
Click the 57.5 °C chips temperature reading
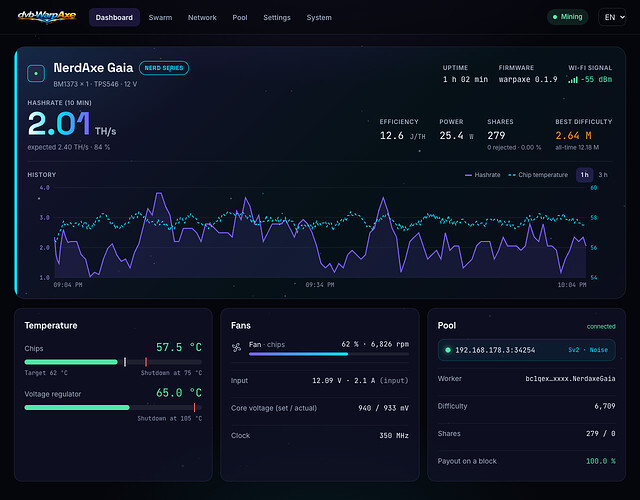pos(179,347)
